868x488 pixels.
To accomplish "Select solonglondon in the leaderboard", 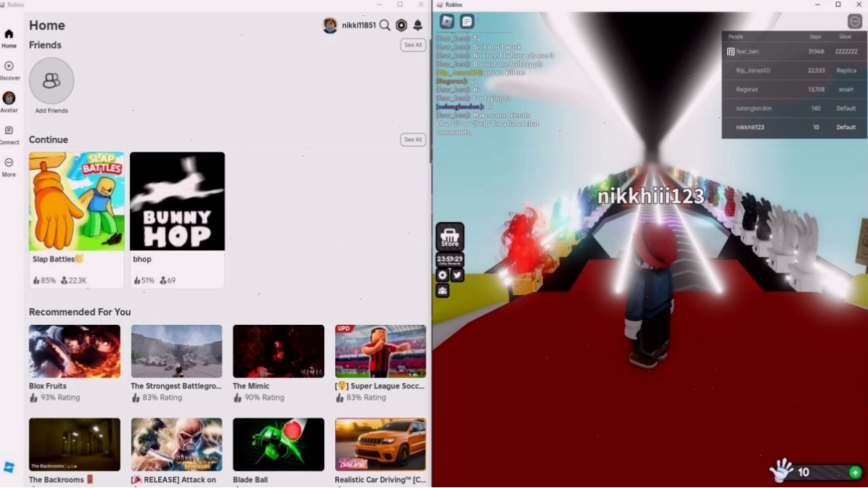I will tap(794, 109).
